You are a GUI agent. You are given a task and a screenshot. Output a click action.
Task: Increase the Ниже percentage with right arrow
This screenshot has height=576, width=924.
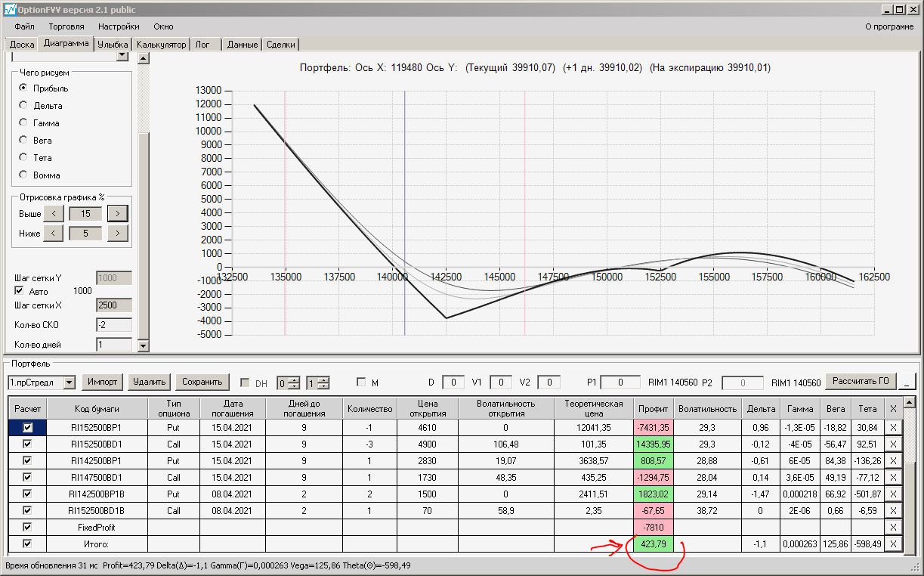point(117,234)
